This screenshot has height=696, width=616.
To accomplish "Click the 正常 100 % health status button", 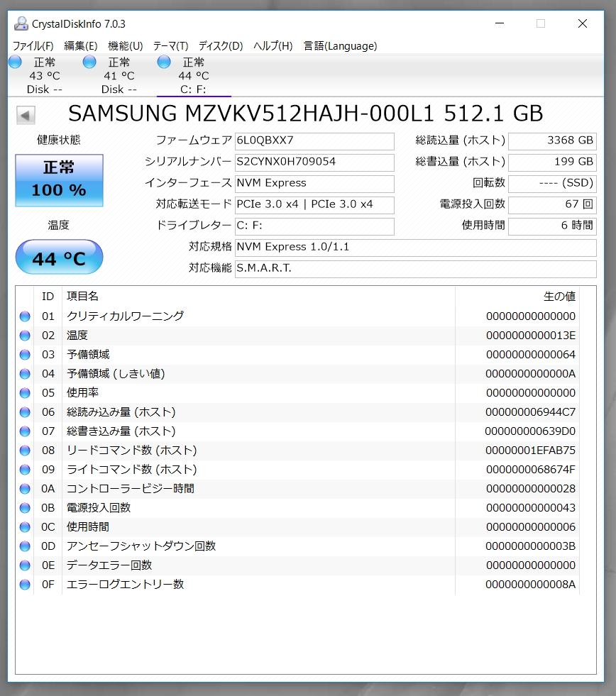I will [59, 180].
